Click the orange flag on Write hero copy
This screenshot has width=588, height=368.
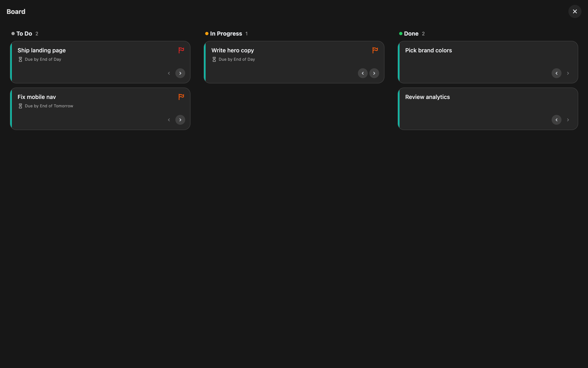[x=375, y=50]
